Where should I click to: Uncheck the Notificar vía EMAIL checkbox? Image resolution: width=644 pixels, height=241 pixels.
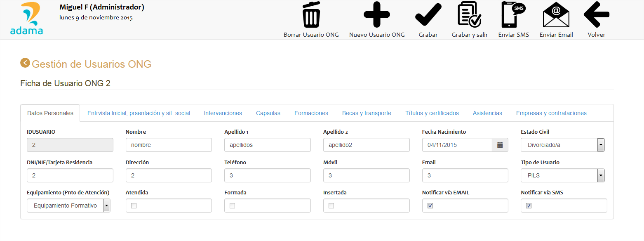[430, 206]
